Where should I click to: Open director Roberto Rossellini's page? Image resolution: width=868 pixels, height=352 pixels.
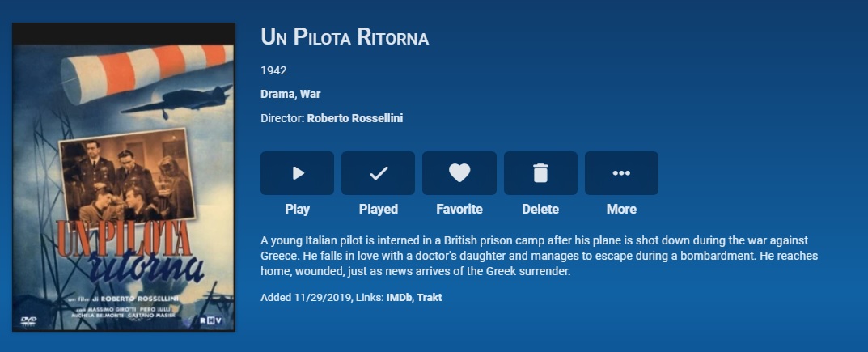coord(355,118)
